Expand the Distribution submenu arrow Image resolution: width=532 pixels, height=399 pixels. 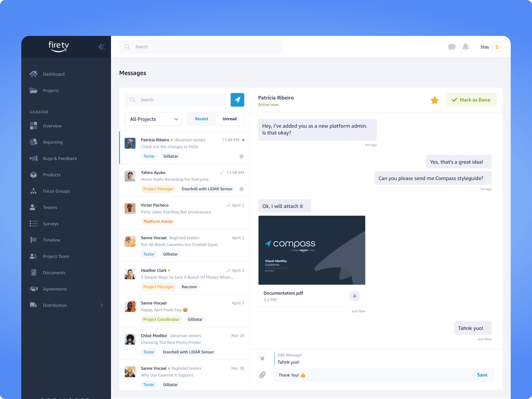101,305
